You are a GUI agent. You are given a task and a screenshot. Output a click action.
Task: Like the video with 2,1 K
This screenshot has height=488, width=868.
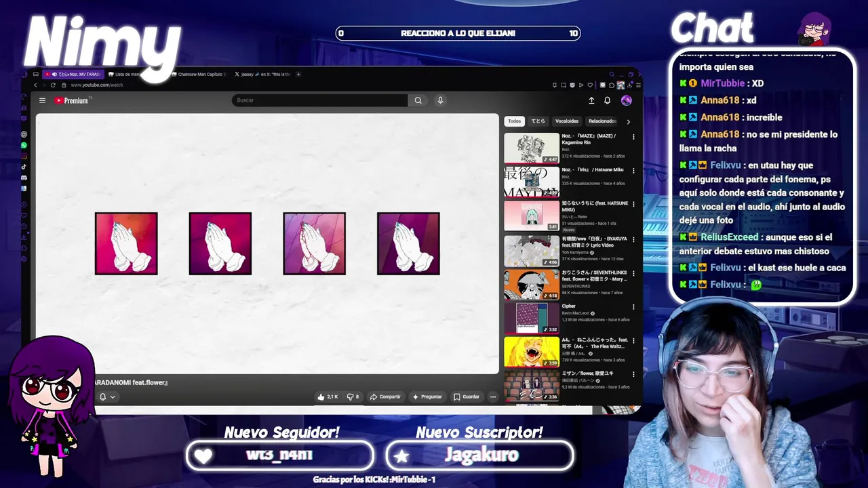click(x=328, y=396)
